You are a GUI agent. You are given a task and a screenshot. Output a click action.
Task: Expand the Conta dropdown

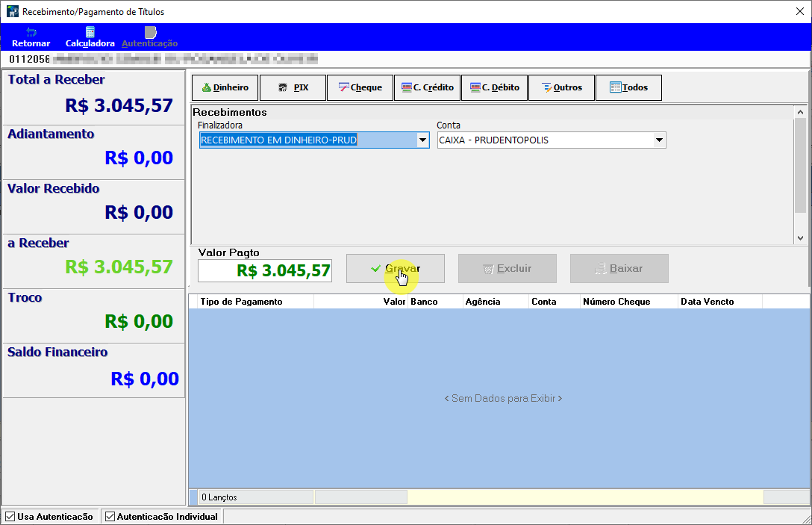[x=659, y=140]
